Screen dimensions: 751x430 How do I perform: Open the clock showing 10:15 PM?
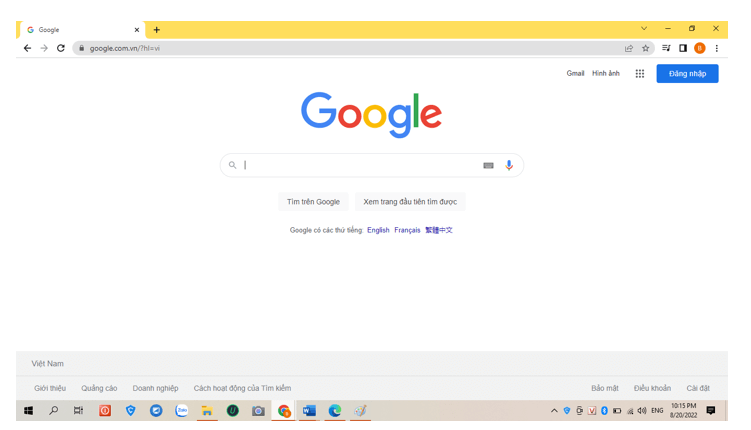tap(683, 411)
